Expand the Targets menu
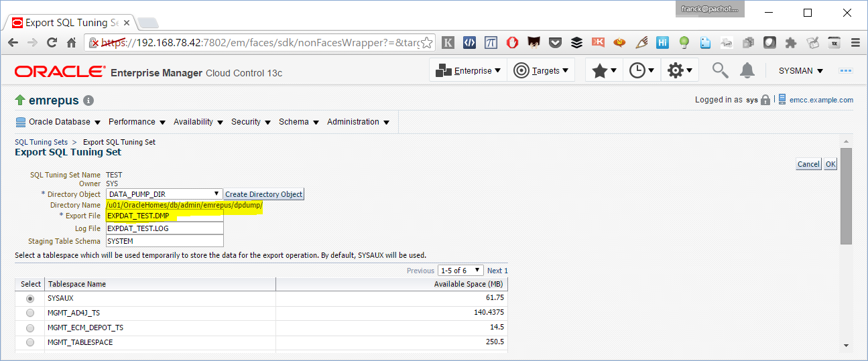The width and height of the screenshot is (868, 361). coord(541,70)
